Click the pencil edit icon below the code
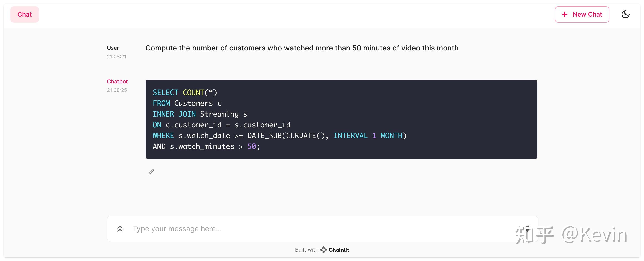Image resolution: width=644 pixels, height=261 pixels. (x=151, y=172)
